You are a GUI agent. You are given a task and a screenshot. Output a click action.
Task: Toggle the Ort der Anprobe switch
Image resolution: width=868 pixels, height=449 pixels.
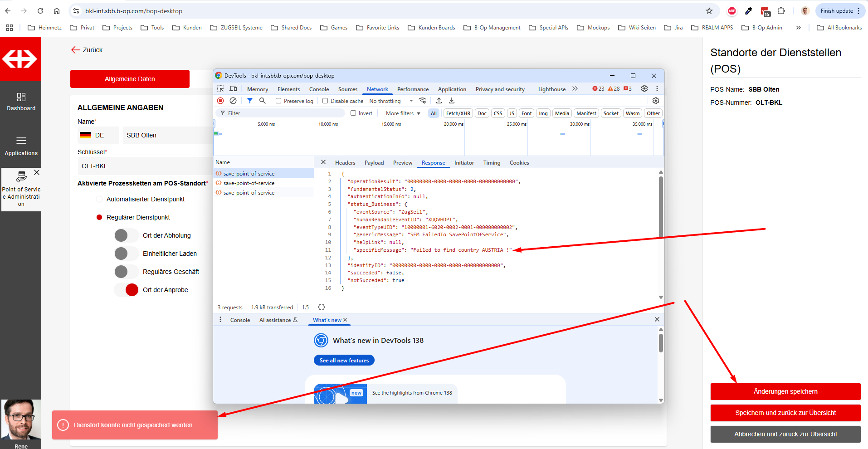coord(127,290)
